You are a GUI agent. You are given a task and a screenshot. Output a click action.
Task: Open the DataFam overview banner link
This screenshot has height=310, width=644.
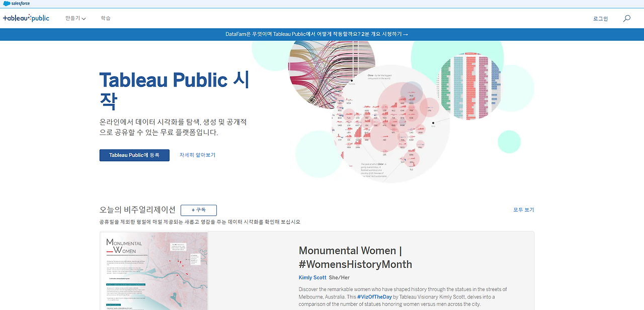tap(317, 34)
